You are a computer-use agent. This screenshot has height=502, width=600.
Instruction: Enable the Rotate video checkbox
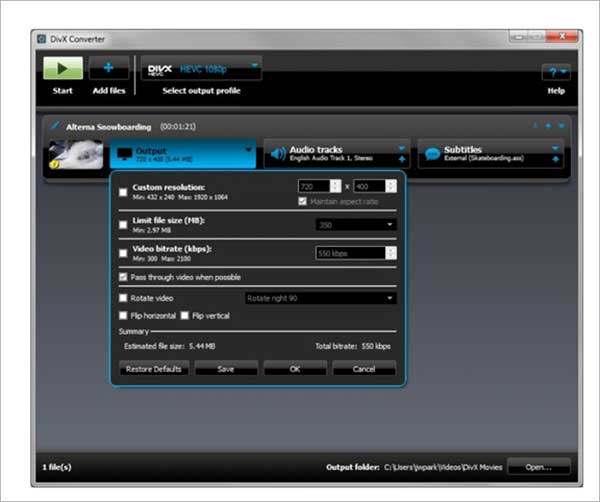(x=123, y=298)
